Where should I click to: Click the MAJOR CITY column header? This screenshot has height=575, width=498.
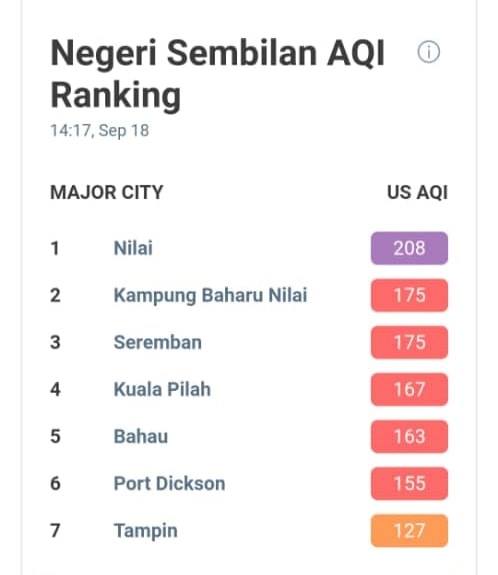106,193
